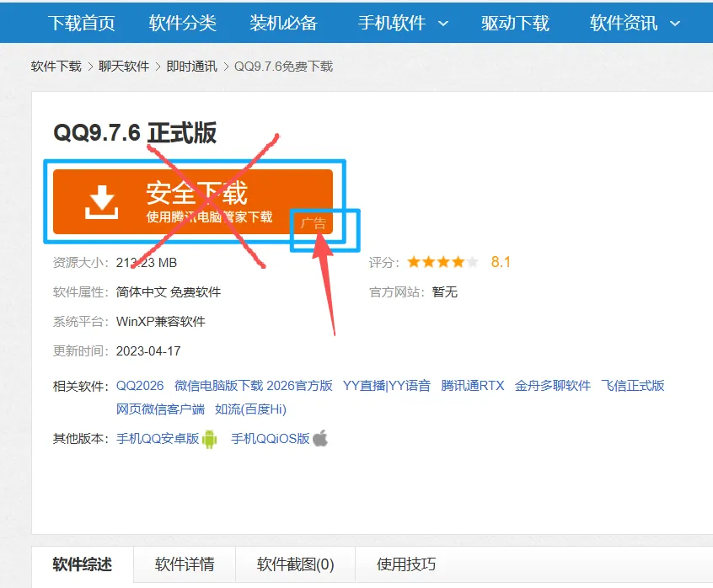Click the 暂无 official website value
Screen dimensions: 713x588
pos(445,292)
